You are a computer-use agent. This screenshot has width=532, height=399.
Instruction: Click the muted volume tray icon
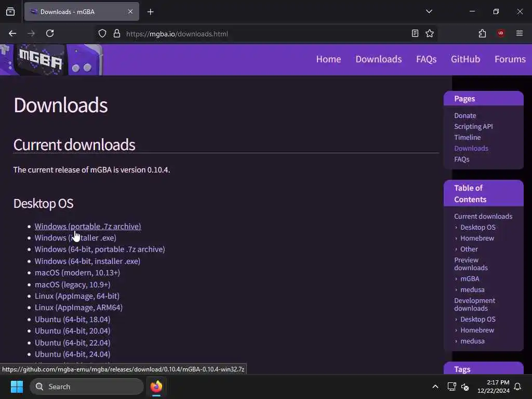coord(465,387)
